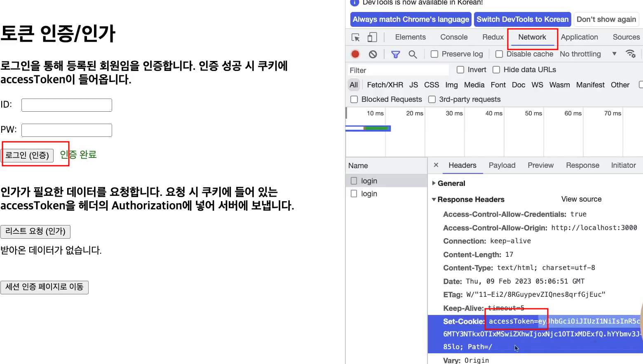Click the Access-Control-Allow-Origin header

coord(495,228)
